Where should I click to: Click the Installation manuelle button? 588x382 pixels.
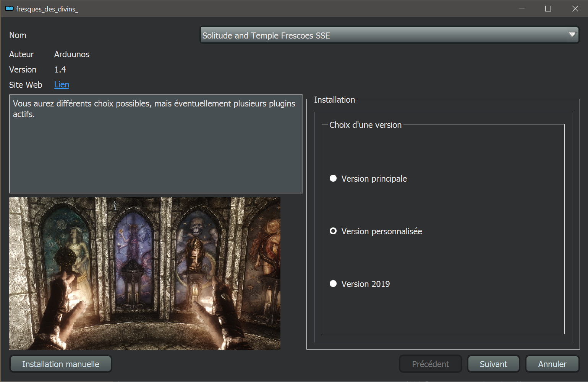[61, 364]
